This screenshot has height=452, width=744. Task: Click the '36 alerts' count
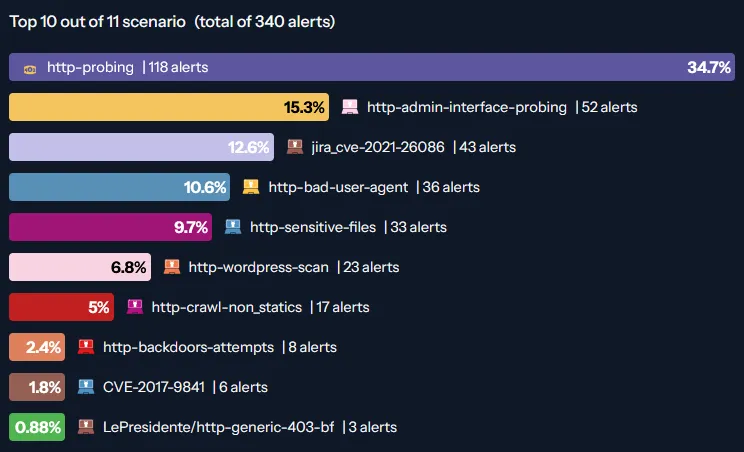pos(451,187)
